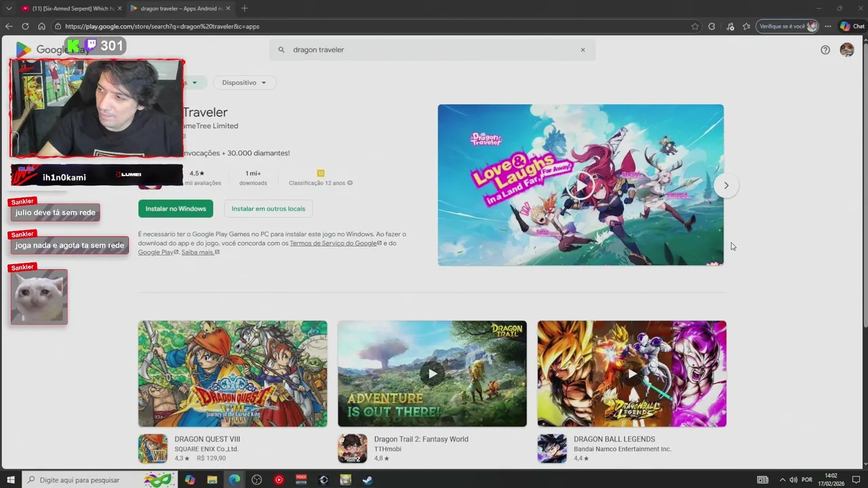868x488 pixels.
Task: Open Microsoft Edge taskbar icon
Action: [x=234, y=480]
